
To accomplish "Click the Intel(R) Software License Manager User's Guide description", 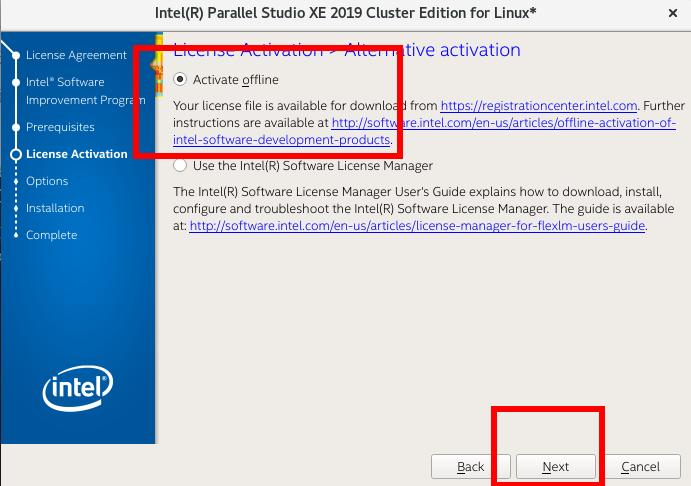I will 423,209.
